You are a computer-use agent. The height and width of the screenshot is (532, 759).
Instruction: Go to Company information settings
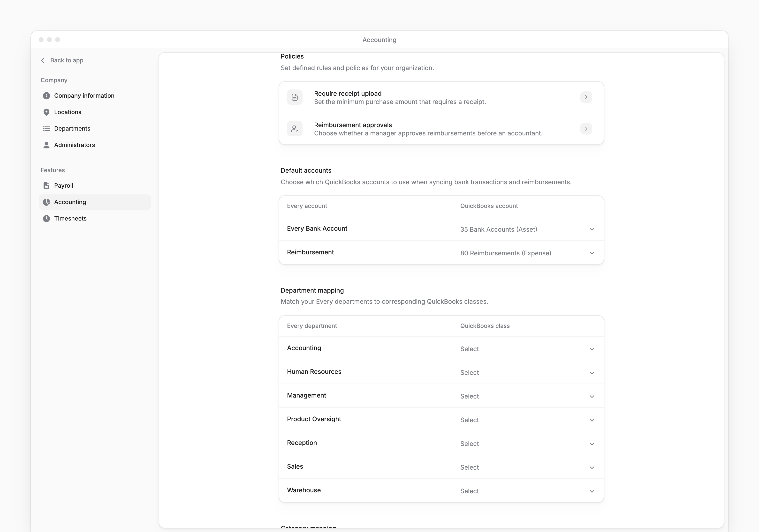pyautogui.click(x=95, y=96)
